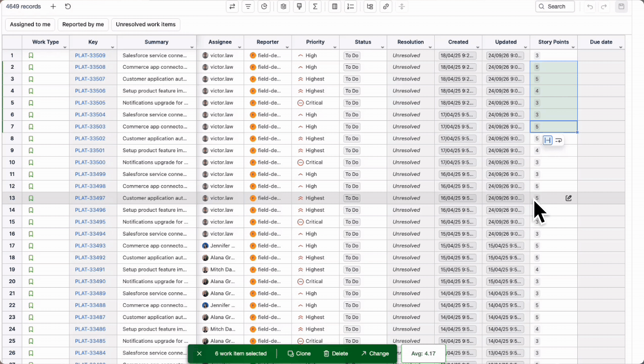This screenshot has width=644, height=364.
Task: Open the swap arrows toolbar tool
Action: pyautogui.click(x=232, y=7)
